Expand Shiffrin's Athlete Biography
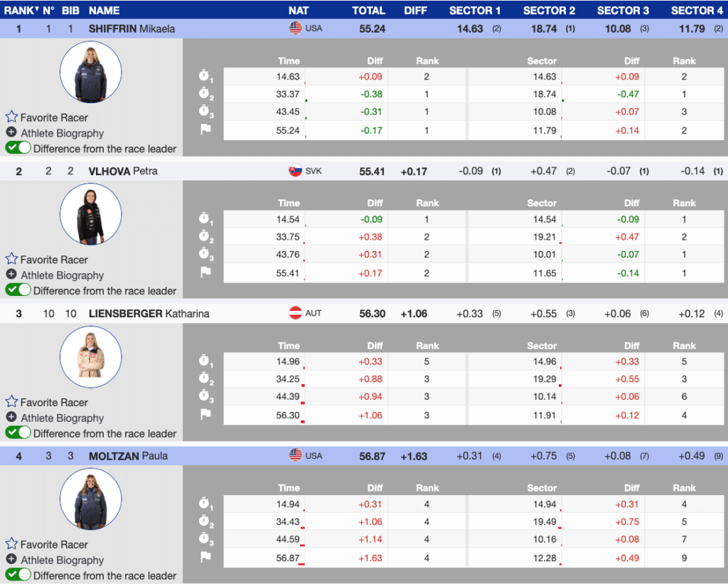Image resolution: width=728 pixels, height=584 pixels. (x=11, y=133)
